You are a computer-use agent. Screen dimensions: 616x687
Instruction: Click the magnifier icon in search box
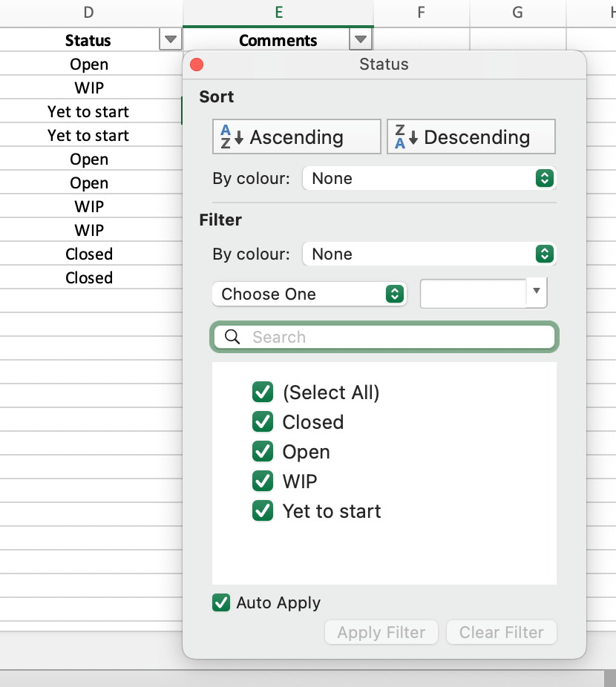[x=232, y=337]
